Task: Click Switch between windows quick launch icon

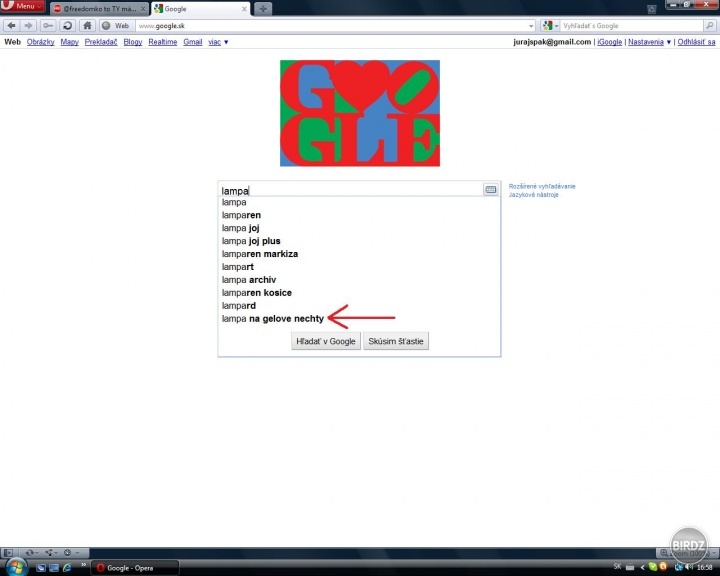Action: click(x=54, y=568)
